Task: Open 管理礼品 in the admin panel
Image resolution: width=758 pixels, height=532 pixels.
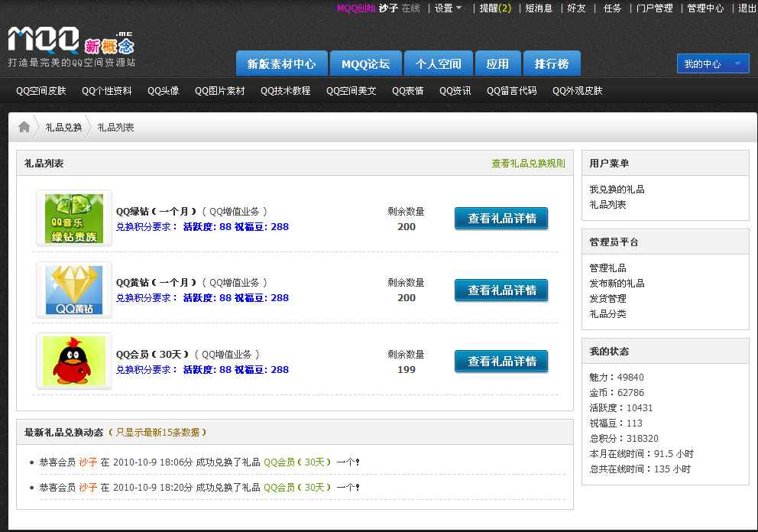Action: pos(607,268)
